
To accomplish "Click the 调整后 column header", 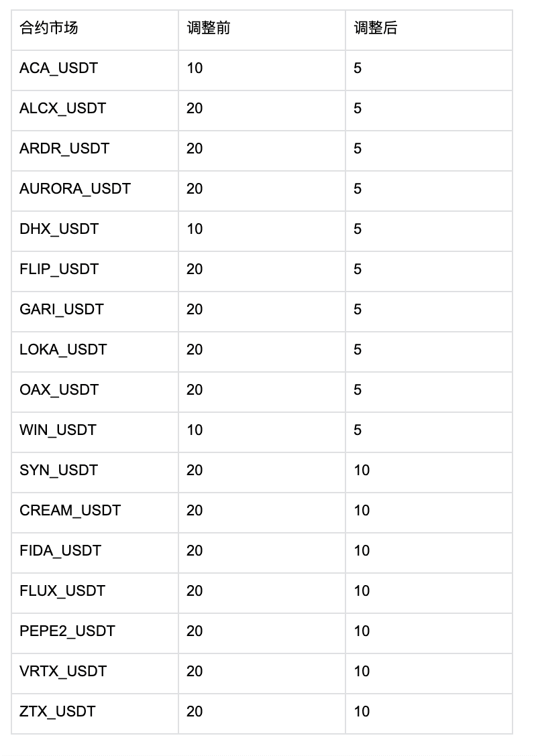I will 375,28.
